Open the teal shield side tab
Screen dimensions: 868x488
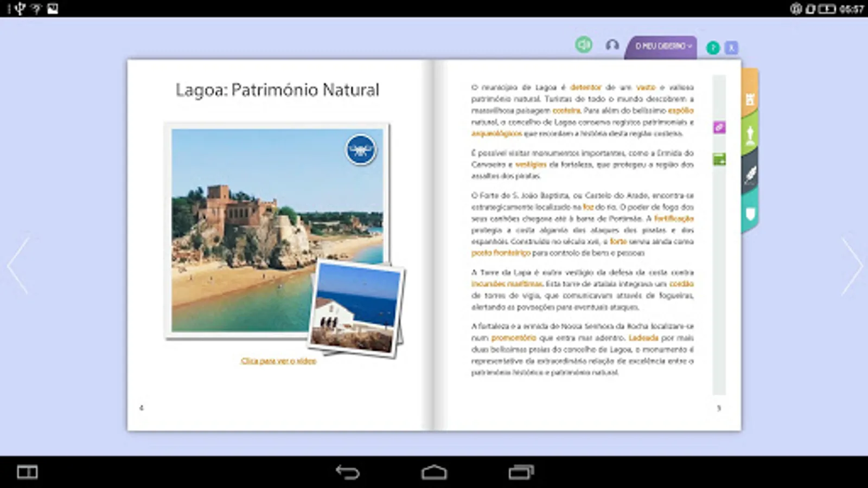pyautogui.click(x=750, y=214)
